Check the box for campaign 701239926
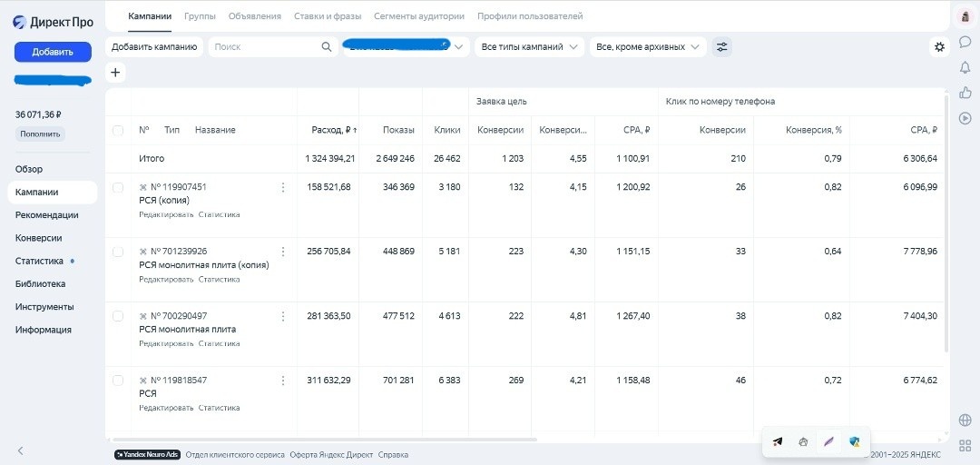Image resolution: width=980 pixels, height=465 pixels. click(117, 252)
